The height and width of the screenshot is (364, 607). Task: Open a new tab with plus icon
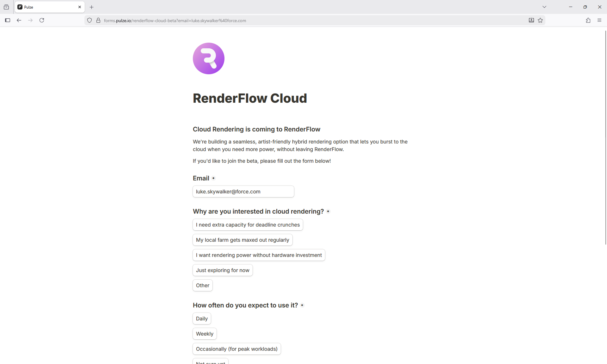tap(92, 7)
